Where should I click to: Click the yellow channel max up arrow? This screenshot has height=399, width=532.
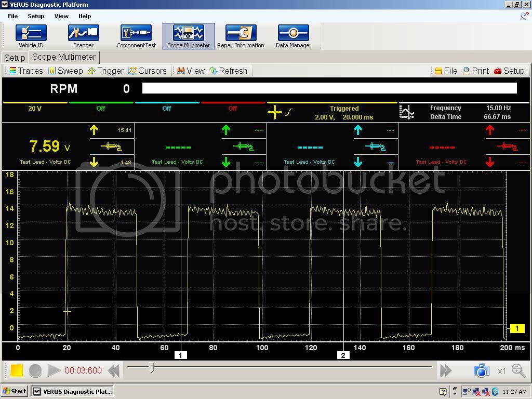[94, 130]
